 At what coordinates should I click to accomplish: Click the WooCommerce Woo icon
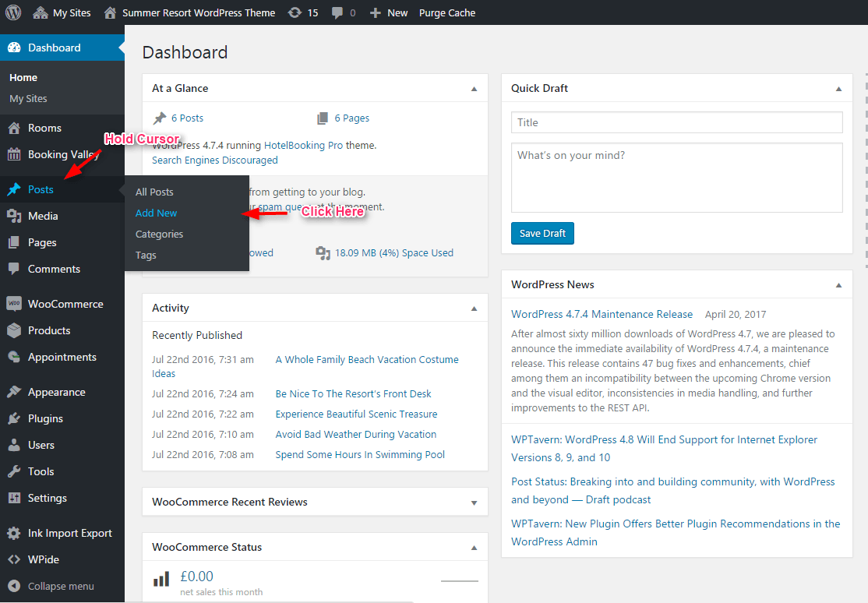(14, 303)
